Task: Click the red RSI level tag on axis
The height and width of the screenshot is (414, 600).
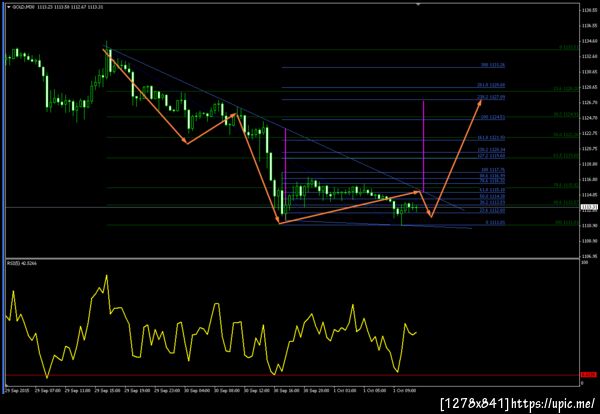Action: tap(587, 375)
